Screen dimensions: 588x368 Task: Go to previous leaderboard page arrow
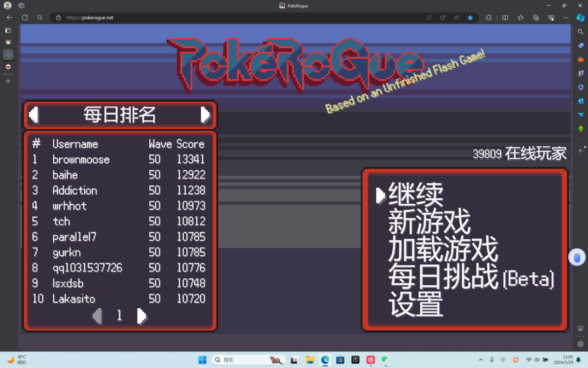[x=97, y=316]
